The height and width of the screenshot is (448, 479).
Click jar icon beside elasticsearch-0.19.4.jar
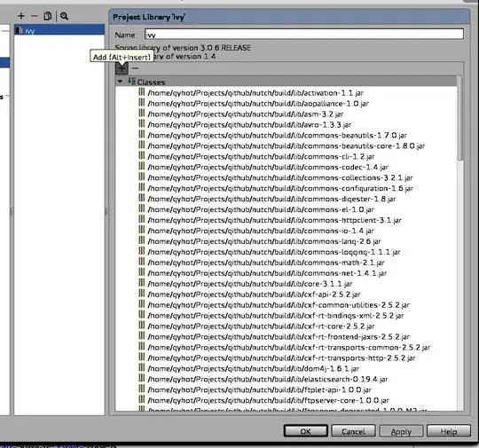[x=141, y=378]
